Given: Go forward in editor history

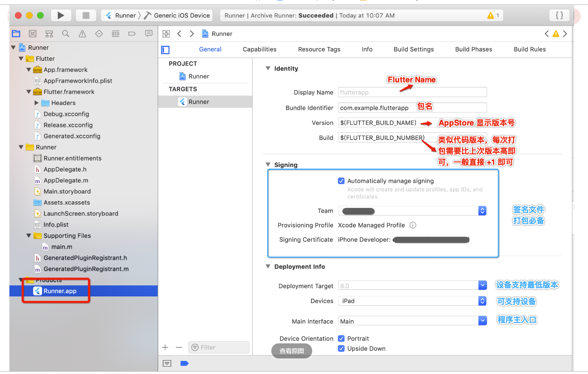Looking at the screenshot, I should click(192, 34).
